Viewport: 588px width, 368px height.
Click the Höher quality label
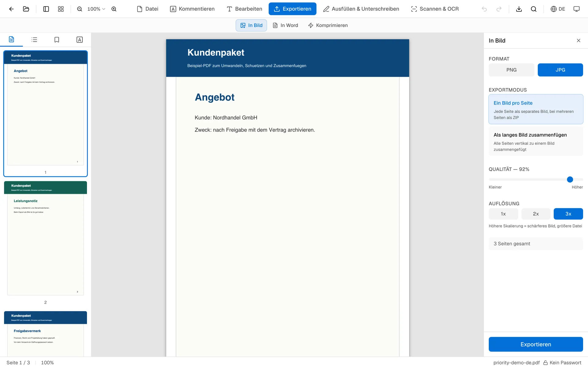(577, 187)
